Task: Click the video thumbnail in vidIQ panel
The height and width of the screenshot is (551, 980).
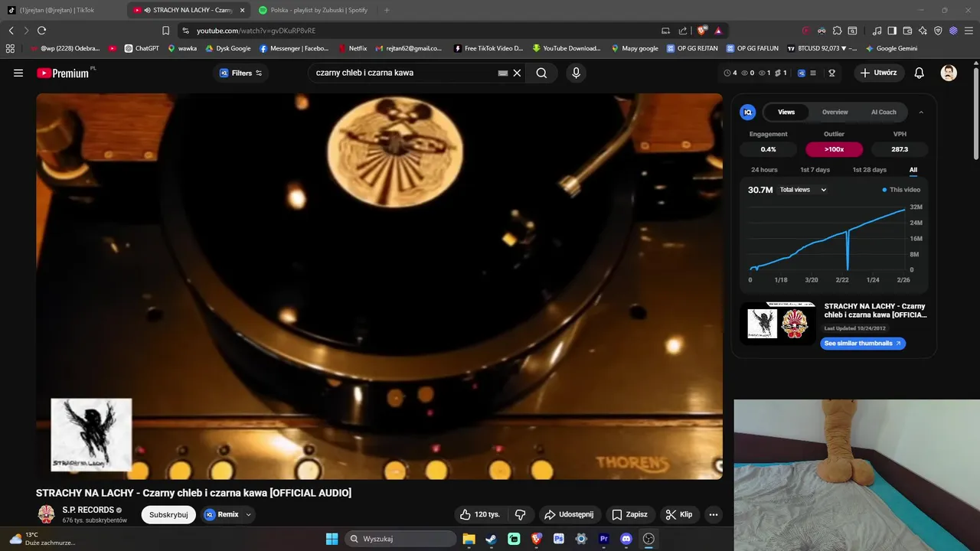Action: coord(778,324)
